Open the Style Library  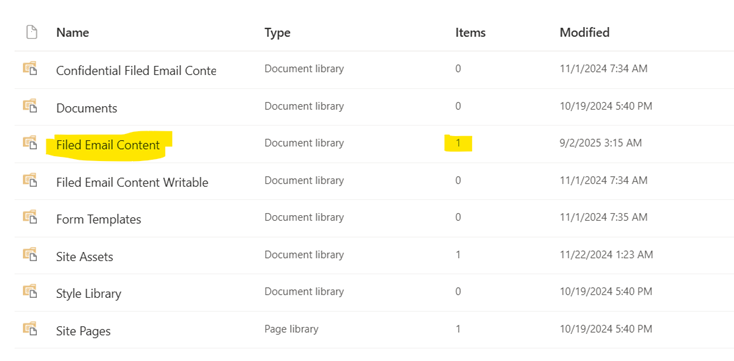click(88, 294)
